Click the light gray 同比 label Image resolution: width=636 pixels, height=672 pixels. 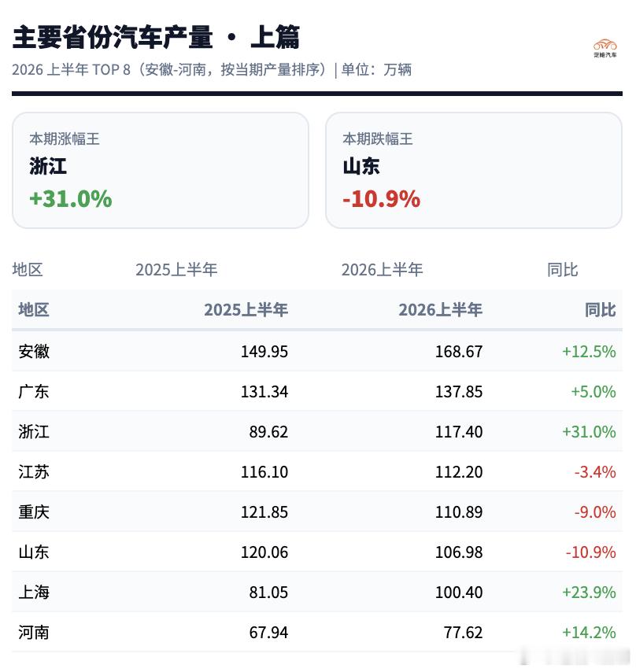(x=562, y=270)
